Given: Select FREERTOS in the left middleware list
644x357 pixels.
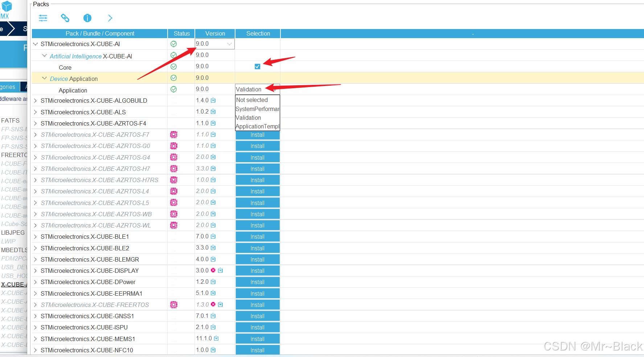Looking at the screenshot, I should pyautogui.click(x=14, y=155).
